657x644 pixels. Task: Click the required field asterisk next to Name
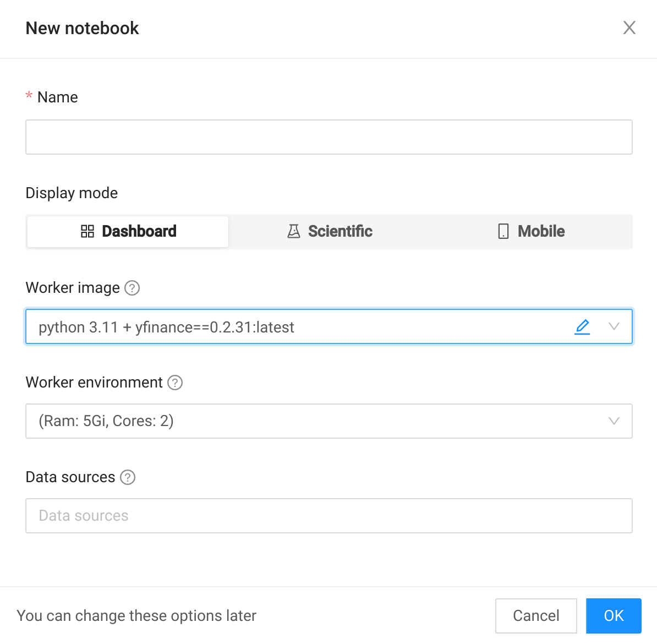tap(29, 96)
